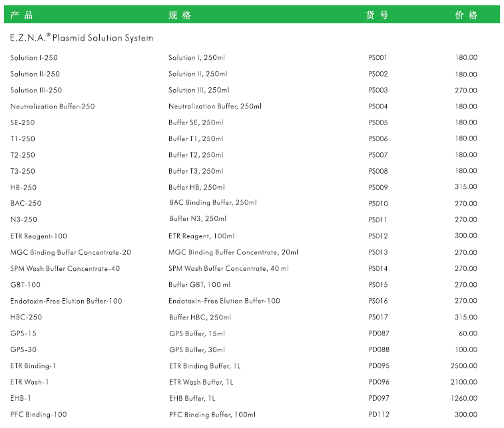This screenshot has width=504, height=428.
Task: Click price 100.00 for GPS-30
Action: point(466,349)
